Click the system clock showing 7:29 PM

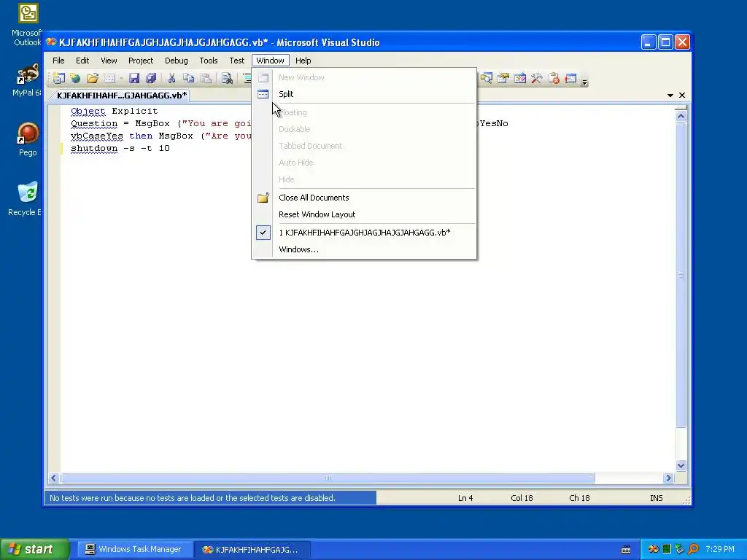click(x=720, y=549)
